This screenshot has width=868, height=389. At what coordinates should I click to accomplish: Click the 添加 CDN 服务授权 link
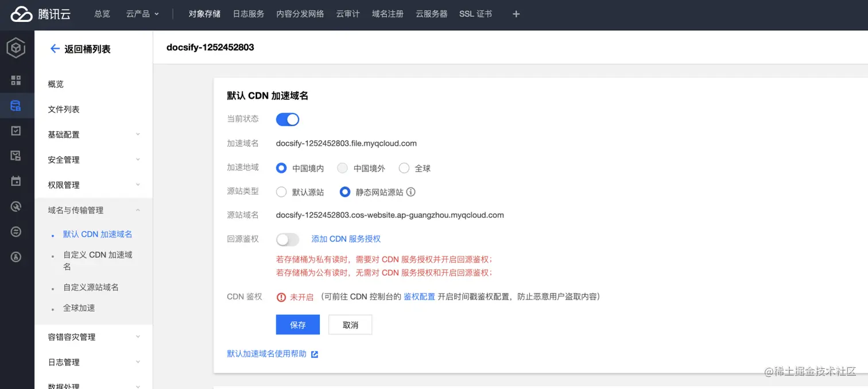pyautogui.click(x=346, y=239)
